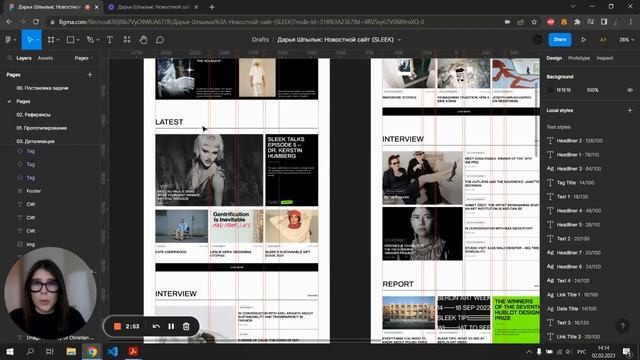The height and width of the screenshot is (360, 640).
Task: Switch to the Prototype tab
Action: click(x=579, y=58)
